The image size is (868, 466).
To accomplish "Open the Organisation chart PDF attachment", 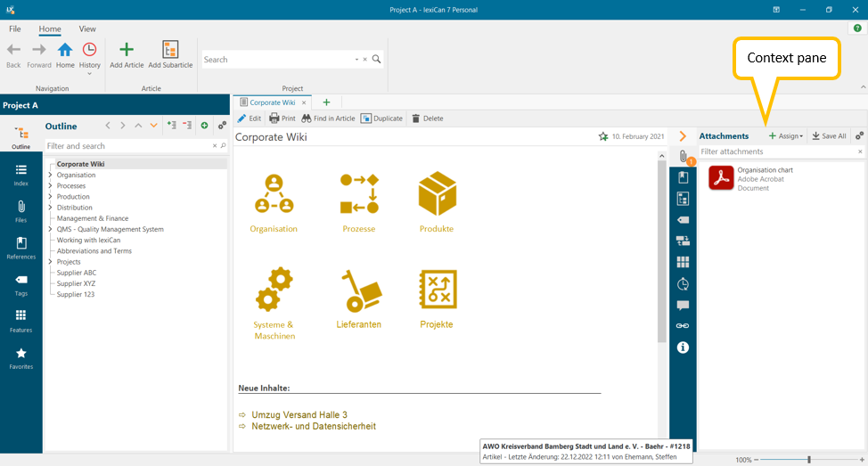I will point(721,178).
